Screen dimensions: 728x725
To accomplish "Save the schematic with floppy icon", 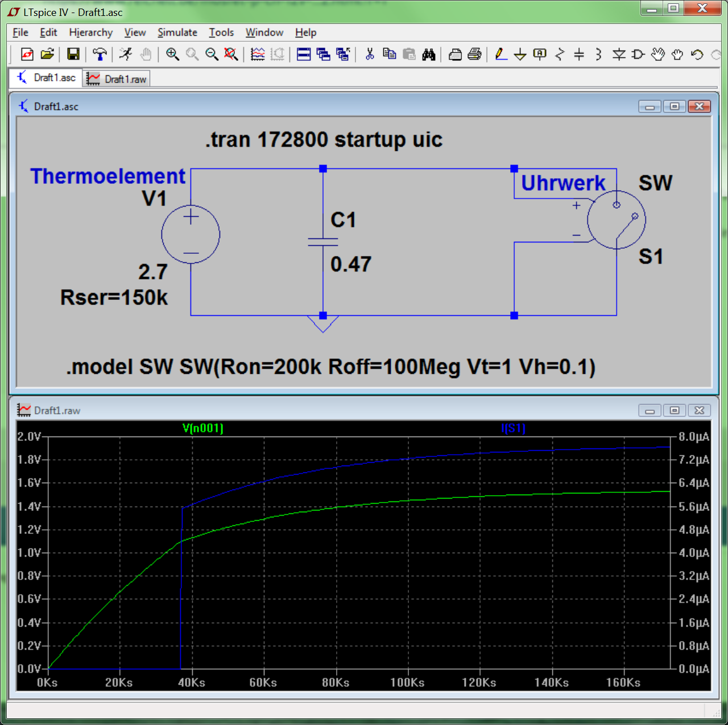I will 73,54.
